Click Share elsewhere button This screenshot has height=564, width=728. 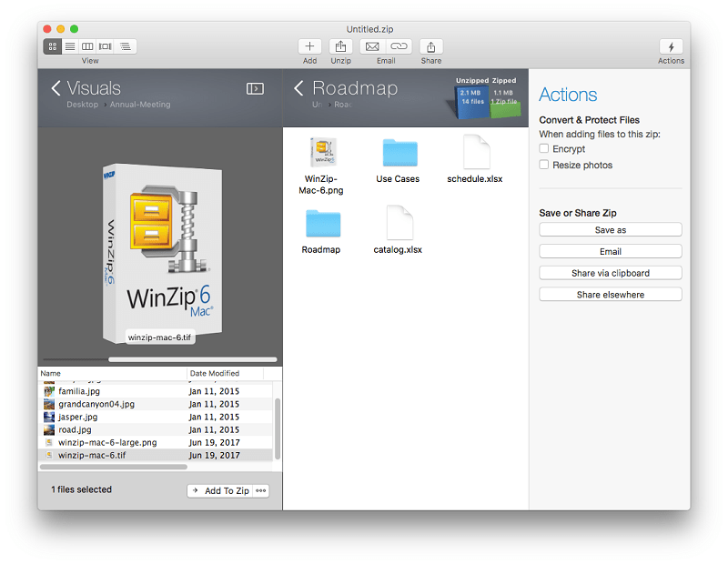pos(610,295)
